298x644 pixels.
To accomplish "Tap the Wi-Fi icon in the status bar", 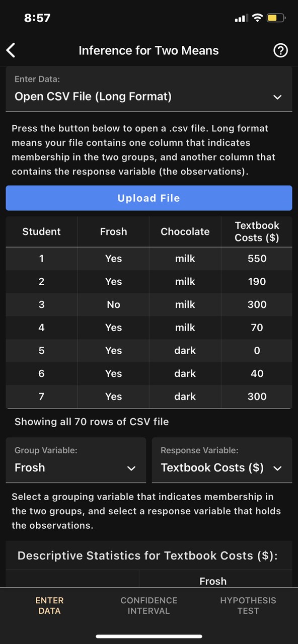I will tap(258, 18).
